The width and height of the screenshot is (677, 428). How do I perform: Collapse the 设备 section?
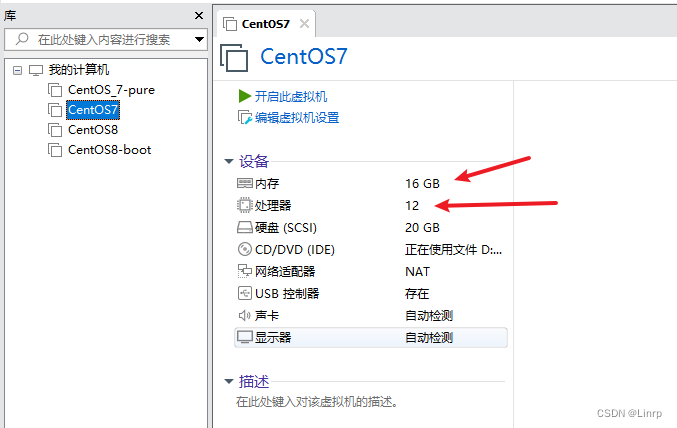point(229,162)
